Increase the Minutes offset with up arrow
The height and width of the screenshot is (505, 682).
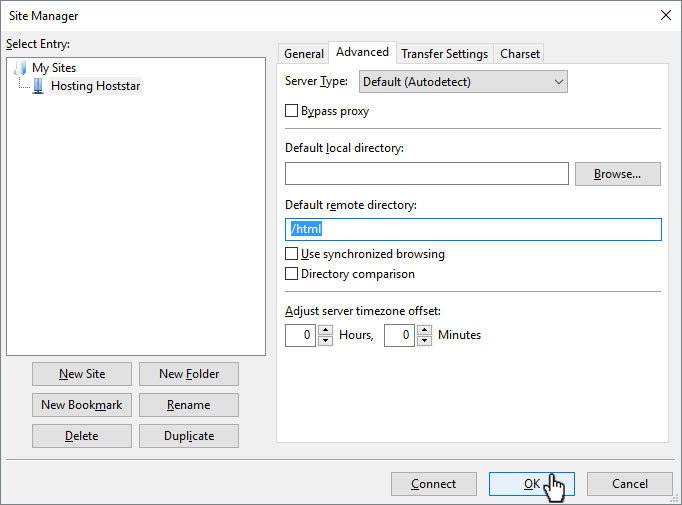click(425, 330)
